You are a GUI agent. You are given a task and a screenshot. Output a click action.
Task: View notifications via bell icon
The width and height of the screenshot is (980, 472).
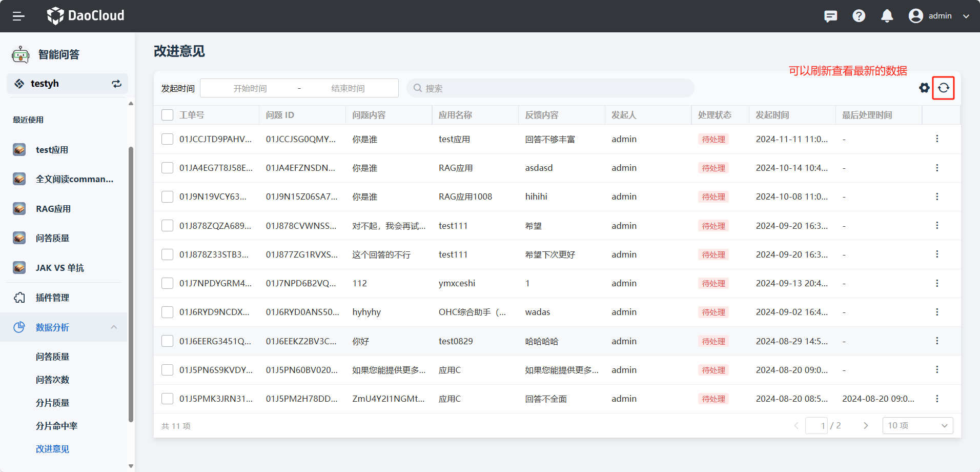tap(887, 16)
